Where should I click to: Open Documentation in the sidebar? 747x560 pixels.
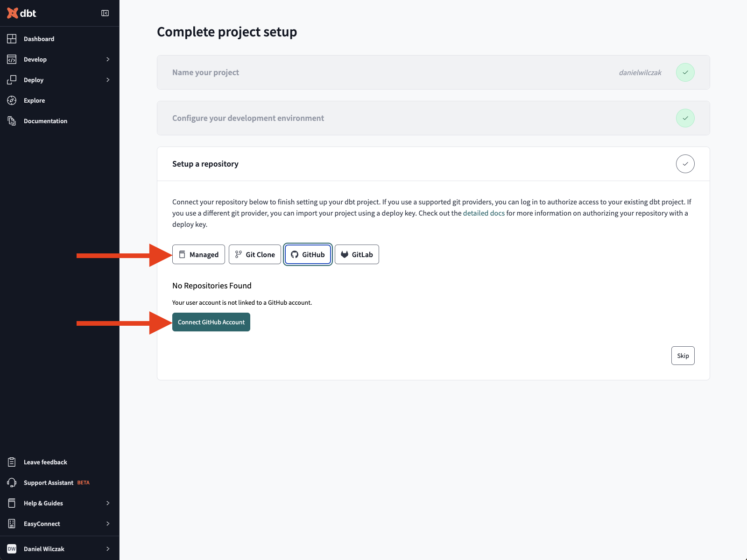(x=60, y=121)
